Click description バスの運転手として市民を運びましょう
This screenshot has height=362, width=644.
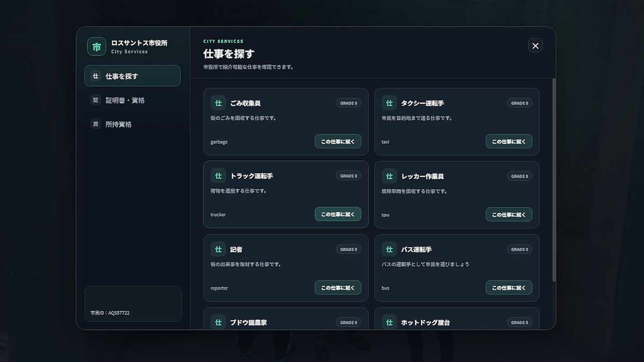tap(425, 264)
